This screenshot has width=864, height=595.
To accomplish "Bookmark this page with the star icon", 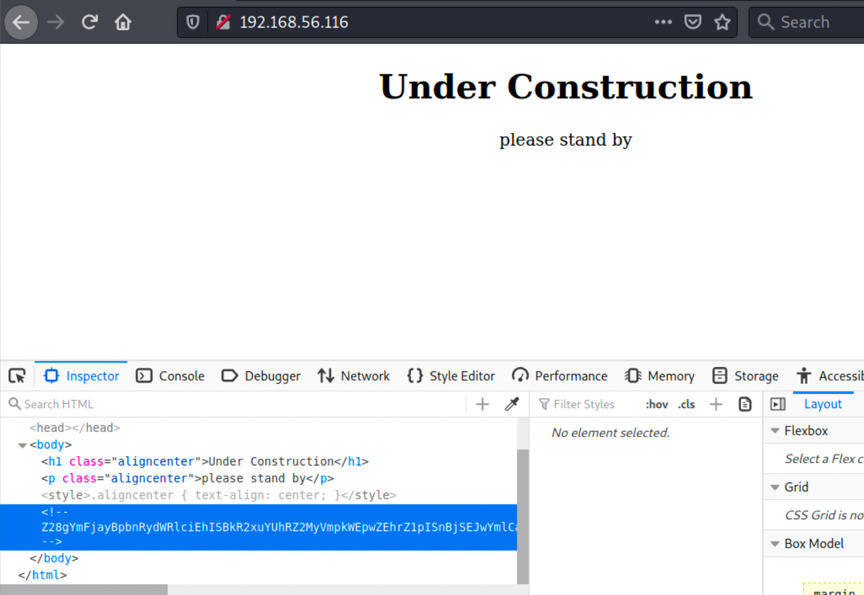I will point(722,22).
